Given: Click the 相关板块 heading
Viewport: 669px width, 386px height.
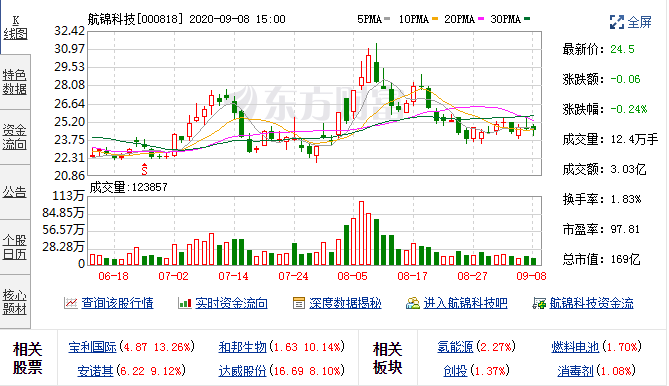Looking at the screenshot, I should (388, 358).
